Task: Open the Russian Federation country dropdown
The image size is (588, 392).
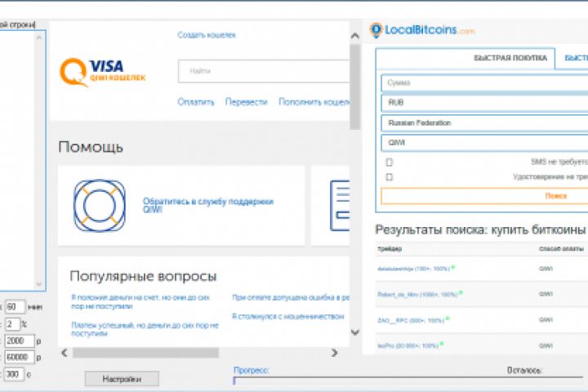Action: [484, 123]
